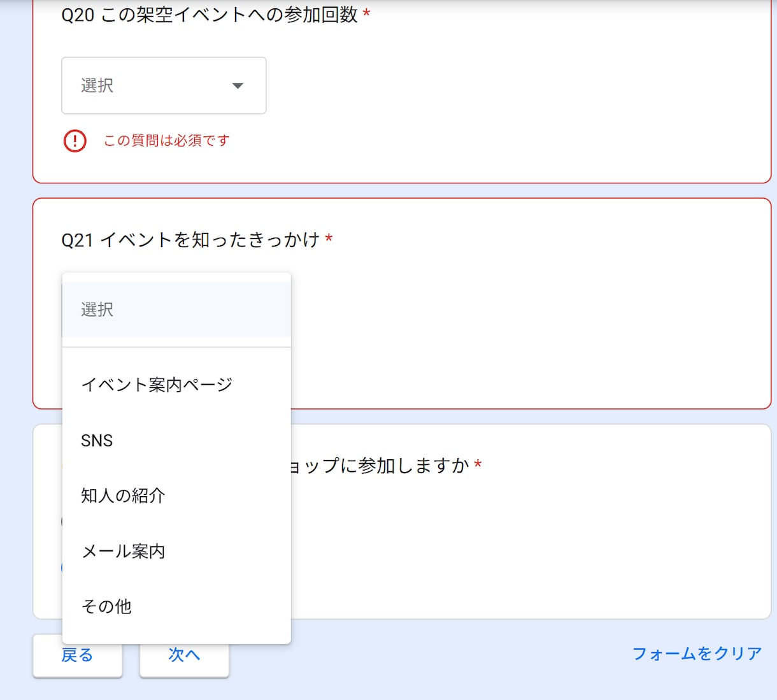This screenshot has height=700, width=777.
Task: Select the placeholder 選択 option in the list
Action: coord(176,310)
